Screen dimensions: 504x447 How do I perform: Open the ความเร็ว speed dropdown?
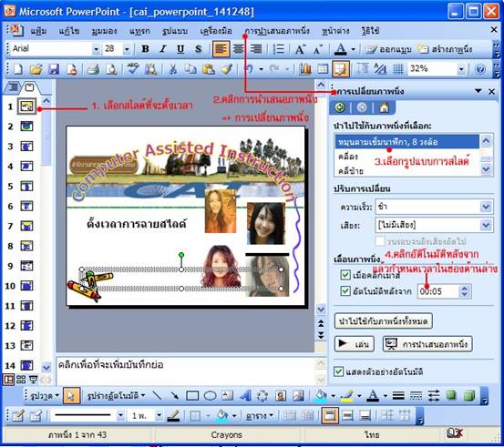point(486,207)
